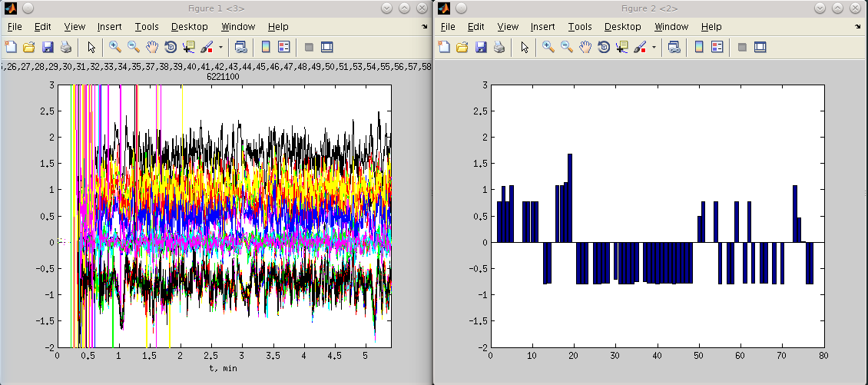Click Link Plot icon in Figure 1
The image size is (868, 385).
pos(241,47)
